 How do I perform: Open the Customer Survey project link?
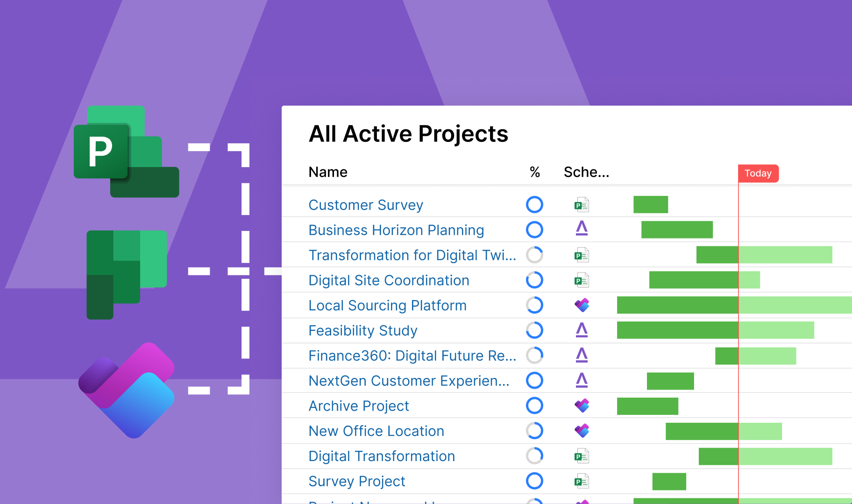(x=366, y=205)
